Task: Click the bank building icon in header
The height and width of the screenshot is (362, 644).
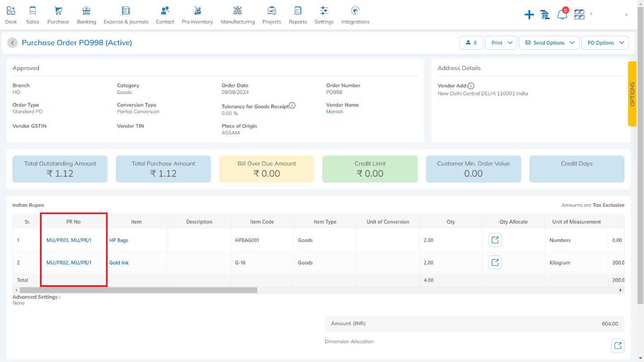Action: click(545, 14)
